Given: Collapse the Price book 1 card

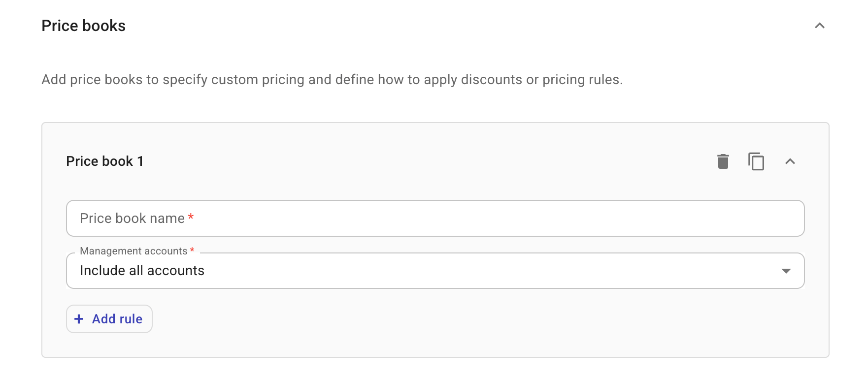Looking at the screenshot, I should tap(791, 161).
